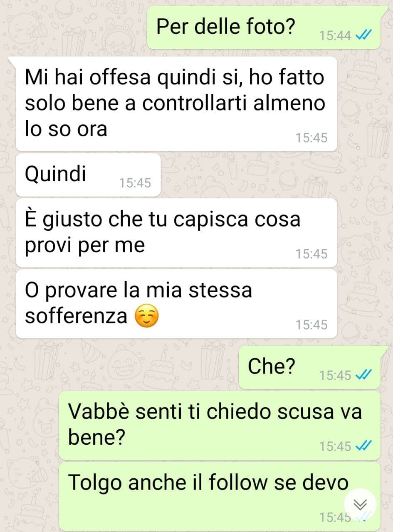This screenshot has height=532, width=393.
Task: Select the 'Tolgo anche il follow se devo' message
Action: point(220,496)
